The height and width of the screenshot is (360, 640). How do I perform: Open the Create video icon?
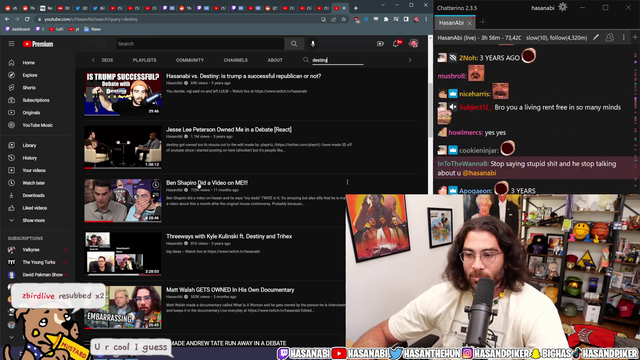pos(380,44)
